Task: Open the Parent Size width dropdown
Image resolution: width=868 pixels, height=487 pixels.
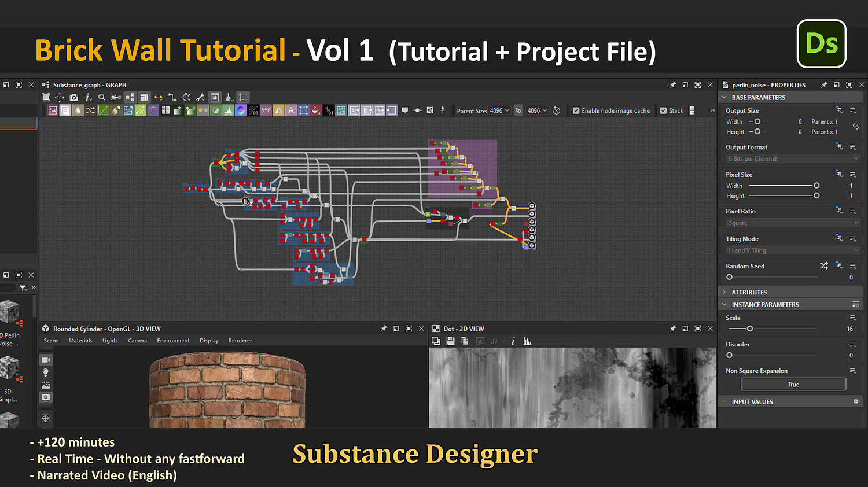Action: coord(499,110)
